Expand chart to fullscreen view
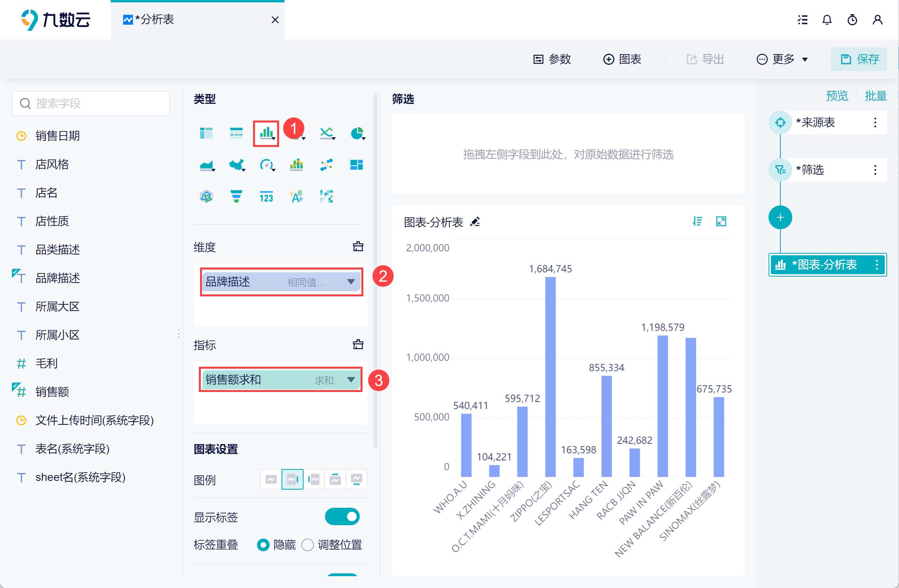The width and height of the screenshot is (899, 588). point(721,221)
